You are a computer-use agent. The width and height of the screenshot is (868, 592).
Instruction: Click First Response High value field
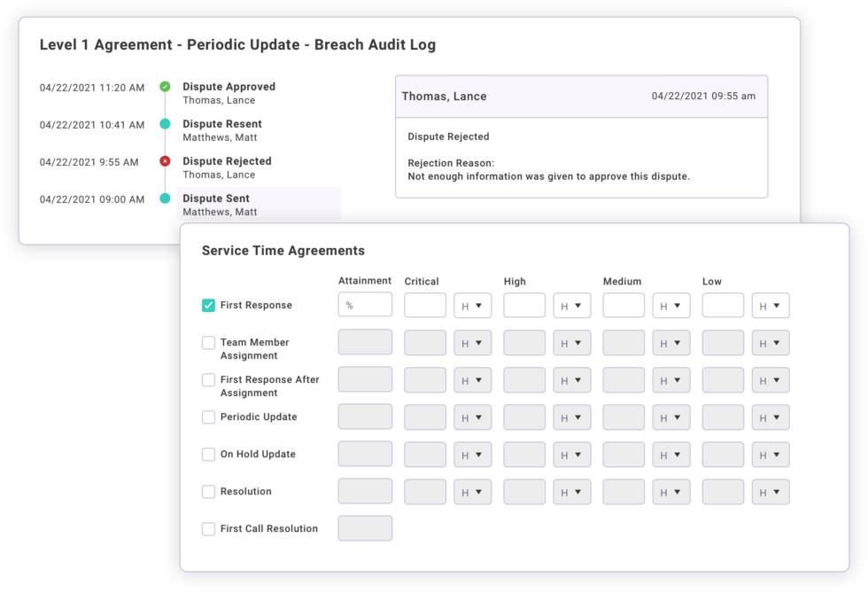tap(524, 305)
